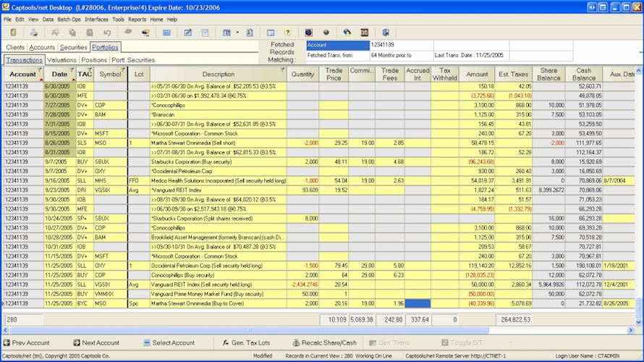Open the Batch Ops menu
Image resolution: width=644 pixels, height=362 pixels.
click(69, 20)
